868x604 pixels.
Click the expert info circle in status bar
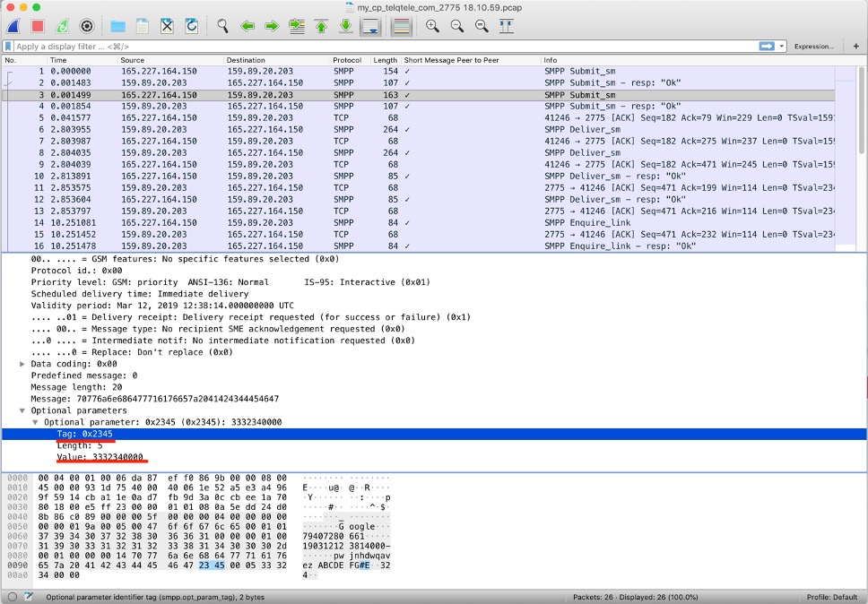tap(13, 596)
